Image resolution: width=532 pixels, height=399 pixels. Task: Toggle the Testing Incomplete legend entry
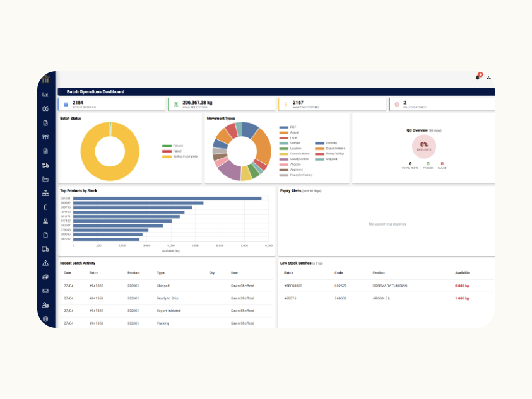(x=180, y=156)
